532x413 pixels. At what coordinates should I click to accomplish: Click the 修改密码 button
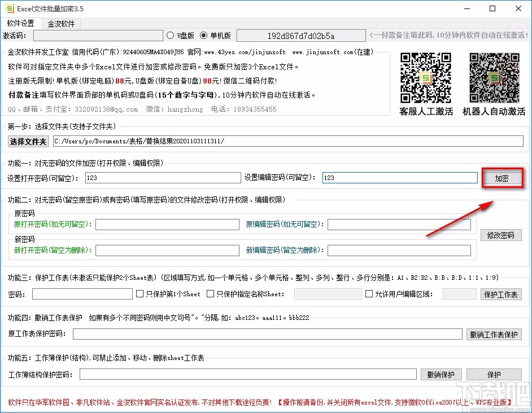click(500, 235)
